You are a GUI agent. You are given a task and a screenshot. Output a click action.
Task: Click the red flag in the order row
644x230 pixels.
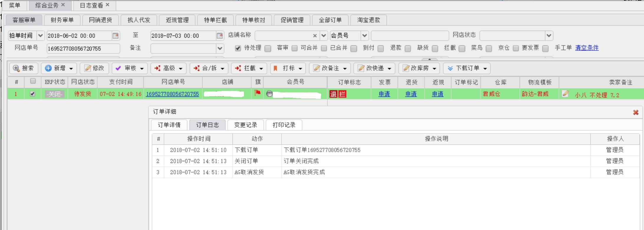tap(257, 93)
